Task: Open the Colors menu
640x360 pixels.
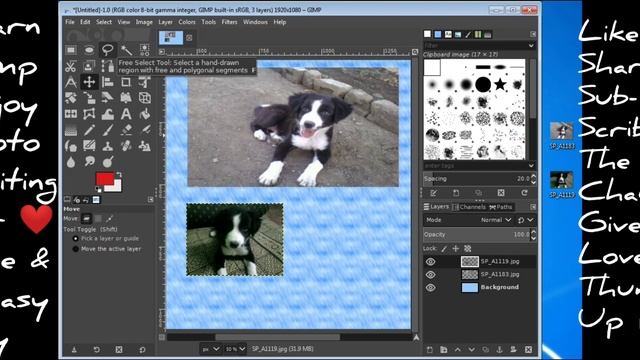Action: tap(187, 22)
